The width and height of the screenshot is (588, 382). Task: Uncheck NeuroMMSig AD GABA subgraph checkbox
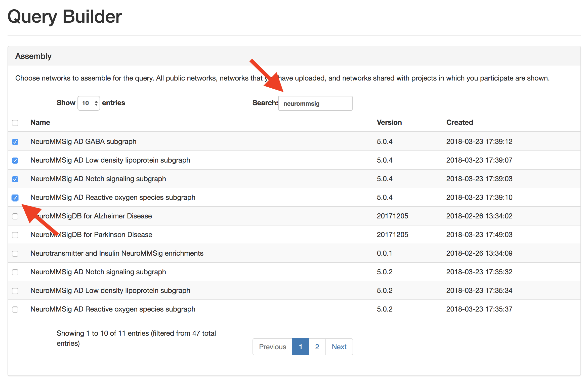[x=15, y=142]
